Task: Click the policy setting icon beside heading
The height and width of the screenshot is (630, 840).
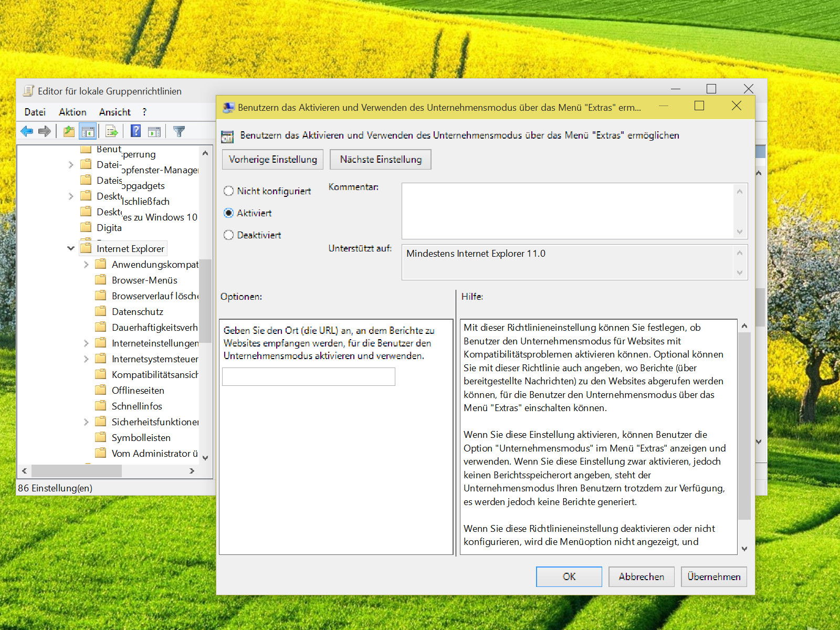Action: pos(227,136)
